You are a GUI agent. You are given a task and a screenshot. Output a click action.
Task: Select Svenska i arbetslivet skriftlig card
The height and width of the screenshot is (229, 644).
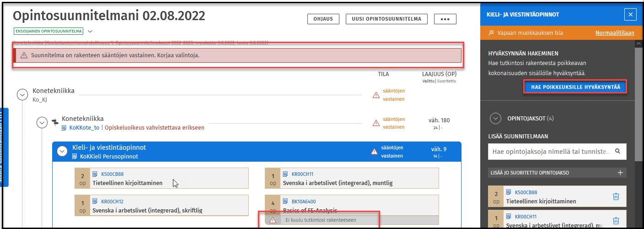(x=161, y=206)
